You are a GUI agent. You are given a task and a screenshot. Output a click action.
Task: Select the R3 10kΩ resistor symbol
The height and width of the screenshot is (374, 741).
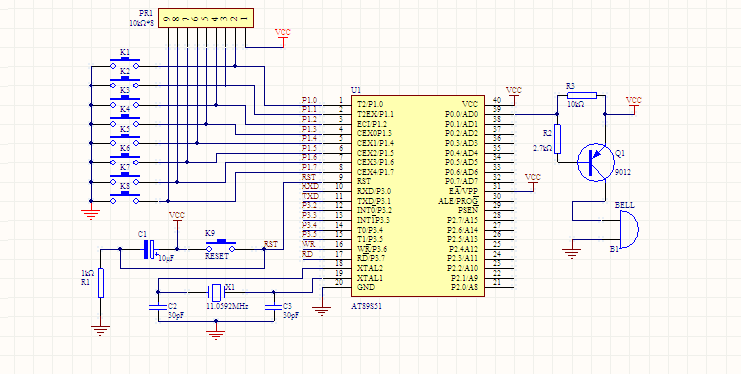(582, 96)
